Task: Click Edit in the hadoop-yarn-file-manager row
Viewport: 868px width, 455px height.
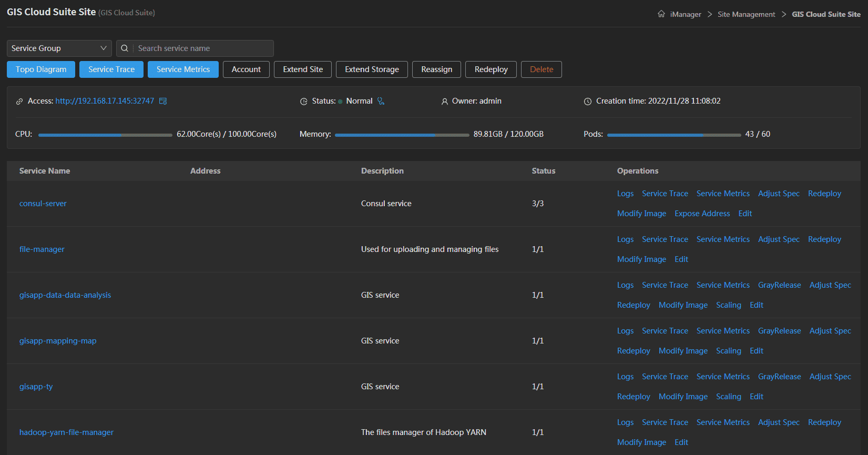Action: click(x=681, y=442)
